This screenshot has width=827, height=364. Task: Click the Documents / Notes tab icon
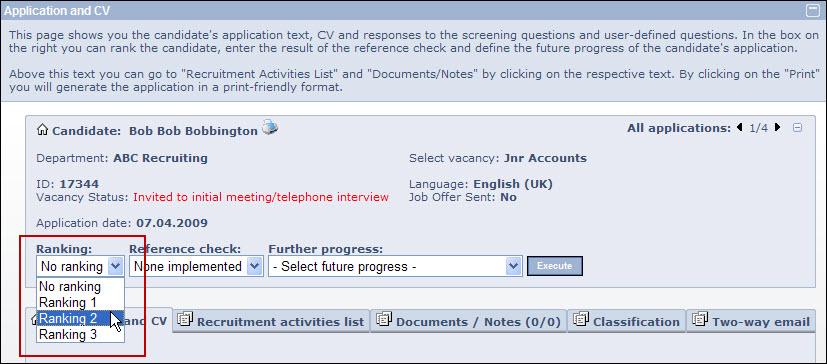pyautogui.click(x=384, y=319)
